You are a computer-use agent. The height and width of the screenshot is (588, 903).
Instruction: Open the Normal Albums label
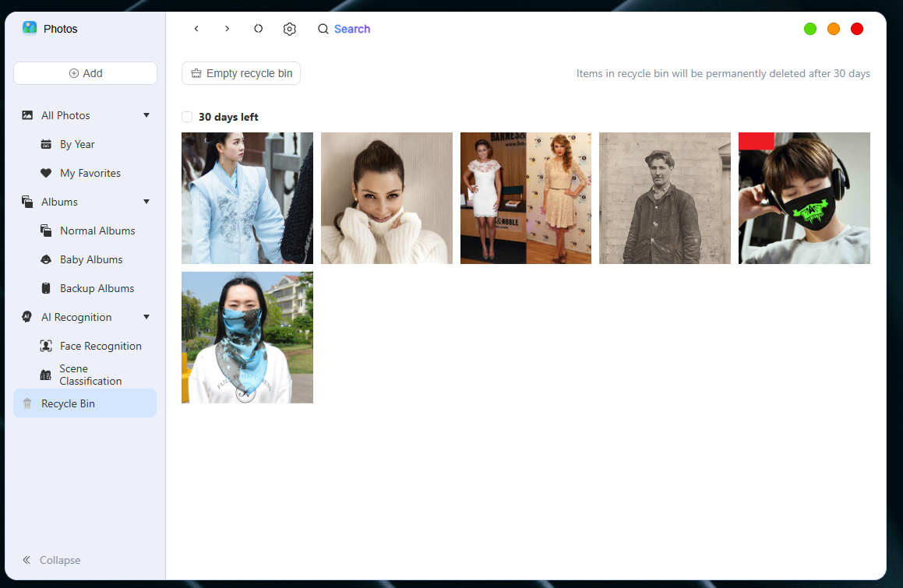click(x=98, y=231)
